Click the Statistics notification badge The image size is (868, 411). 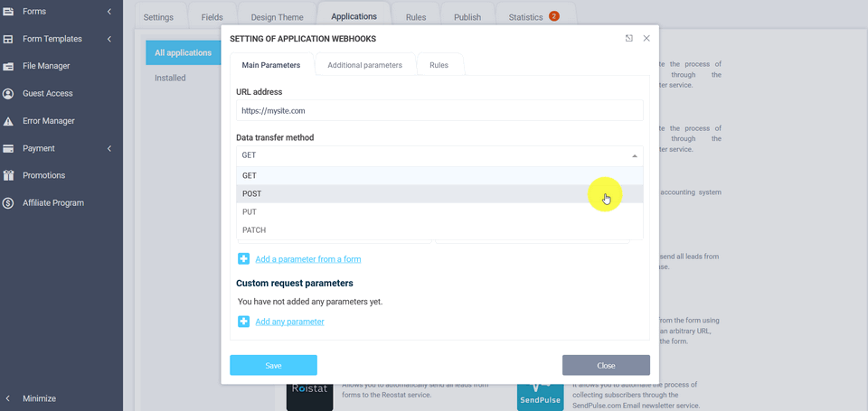click(554, 16)
